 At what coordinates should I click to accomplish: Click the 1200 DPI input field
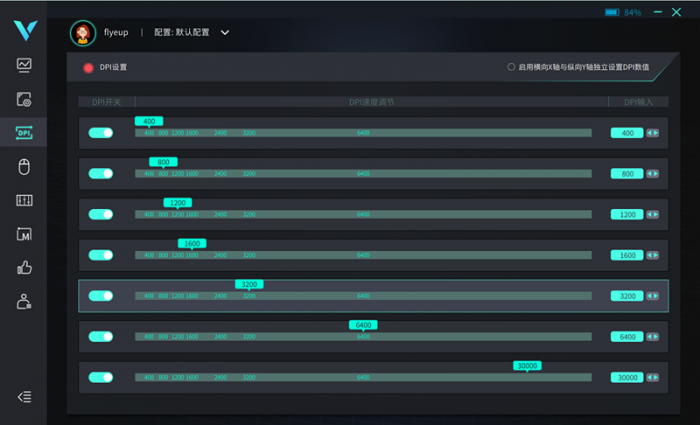[x=627, y=215]
